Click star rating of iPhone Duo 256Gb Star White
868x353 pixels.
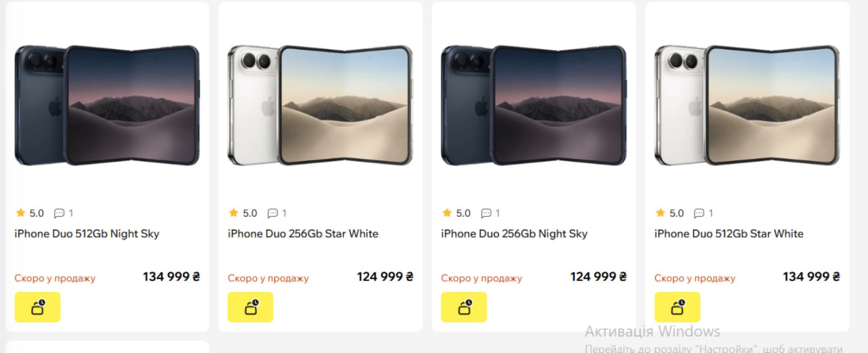click(x=243, y=213)
